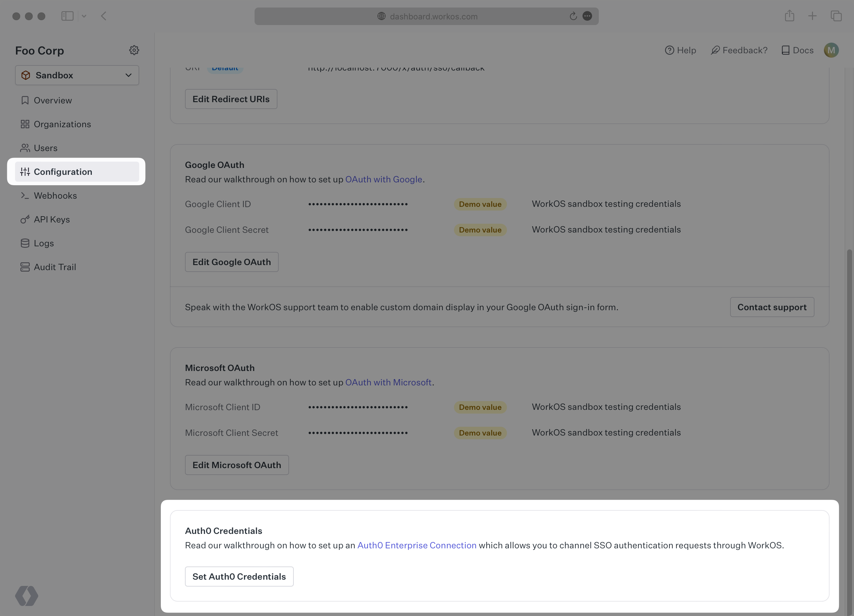
Task: Click Edit Google OAuth button
Action: (x=231, y=262)
